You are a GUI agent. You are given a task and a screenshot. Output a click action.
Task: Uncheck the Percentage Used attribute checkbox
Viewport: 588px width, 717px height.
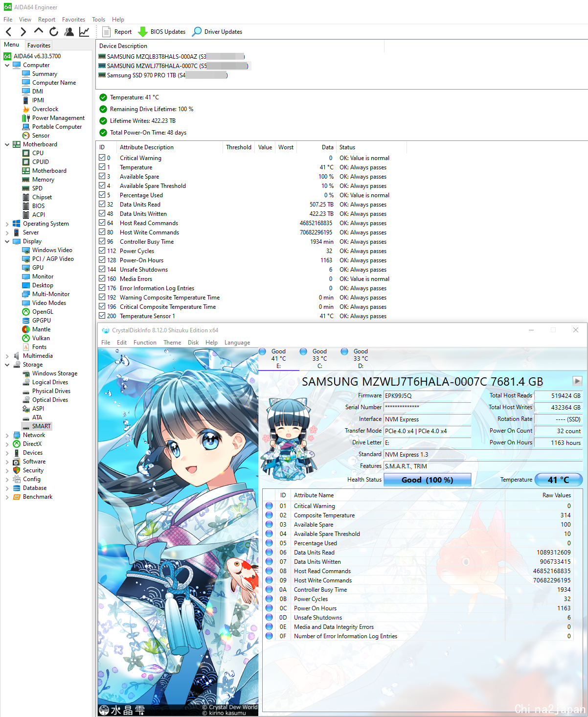102,195
